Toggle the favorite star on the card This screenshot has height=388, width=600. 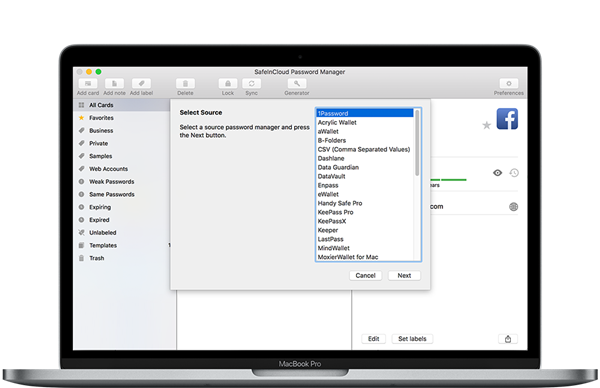click(486, 125)
